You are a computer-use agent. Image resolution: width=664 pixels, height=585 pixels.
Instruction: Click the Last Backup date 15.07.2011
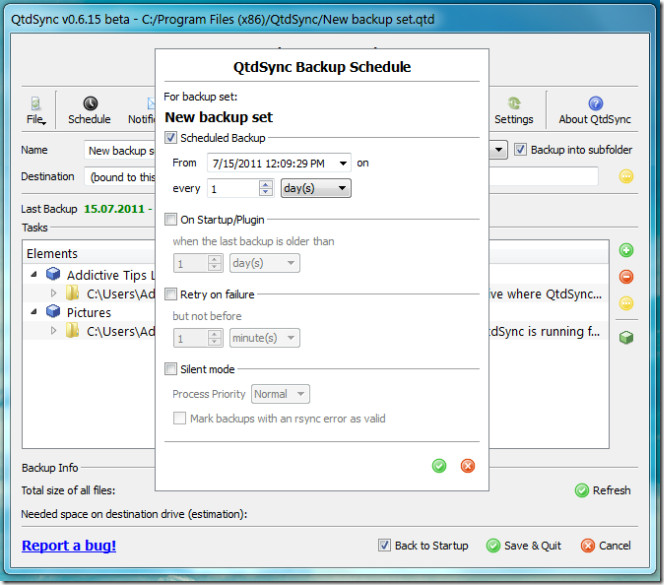(114, 208)
